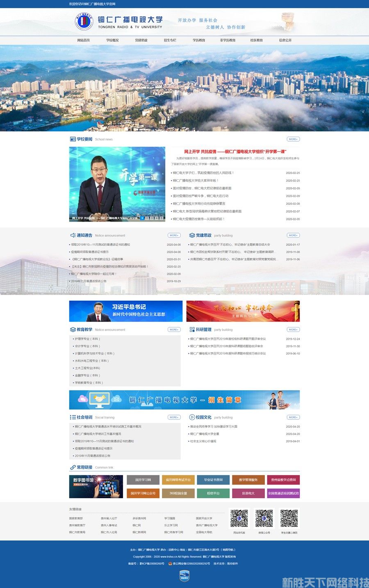Screen dimensions: 369x588
Task: Click the 学校要闻 news section icon
Action: (x=73, y=139)
